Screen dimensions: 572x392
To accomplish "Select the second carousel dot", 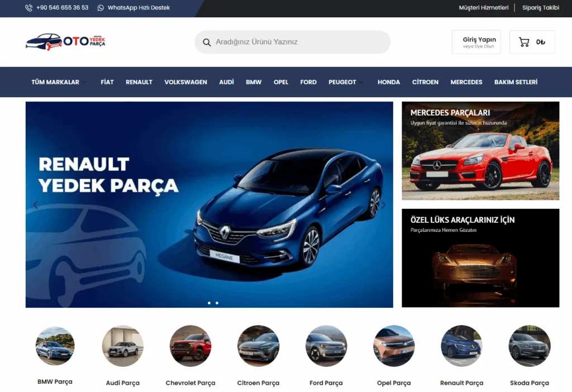I will [209, 303].
